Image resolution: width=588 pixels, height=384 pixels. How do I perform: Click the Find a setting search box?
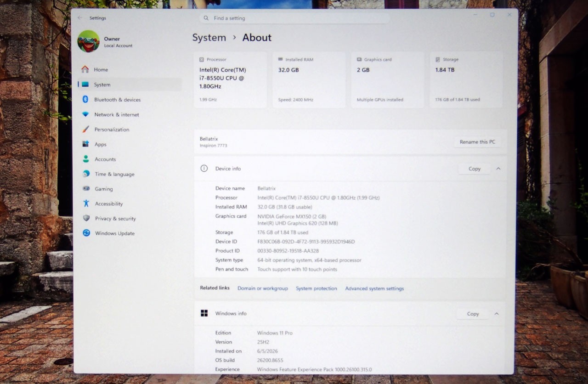click(294, 18)
